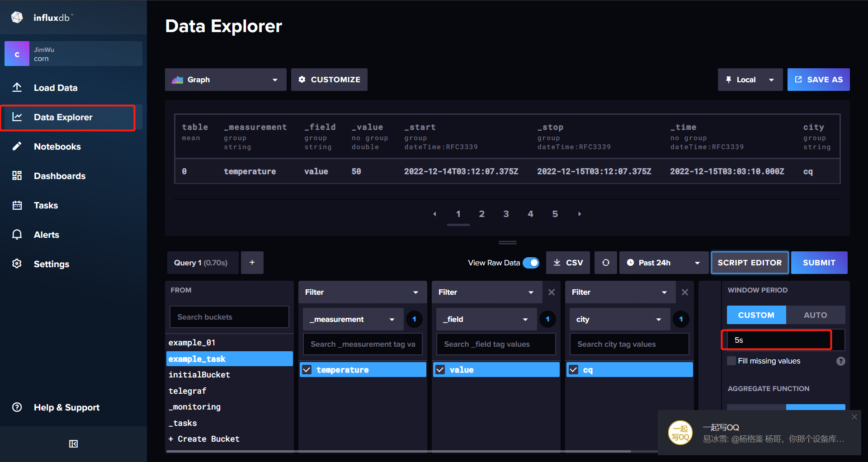Screen dimensions: 868x462
Task: Select results page 4
Action: [x=531, y=214]
